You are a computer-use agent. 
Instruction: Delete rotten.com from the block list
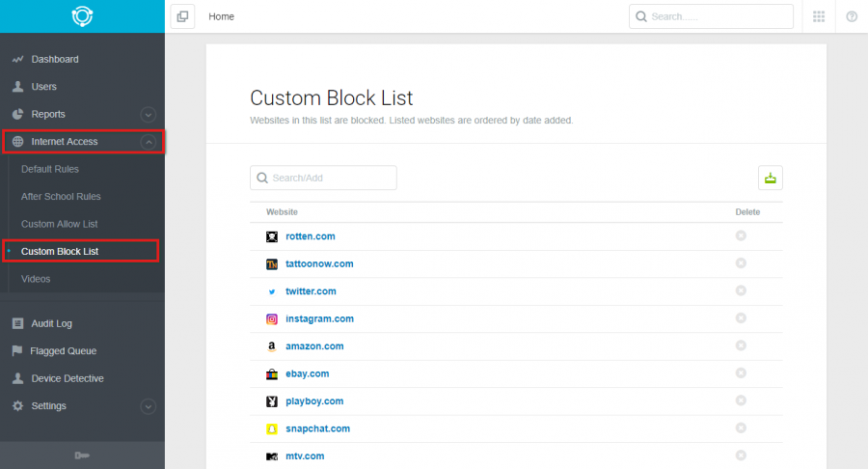coord(741,235)
